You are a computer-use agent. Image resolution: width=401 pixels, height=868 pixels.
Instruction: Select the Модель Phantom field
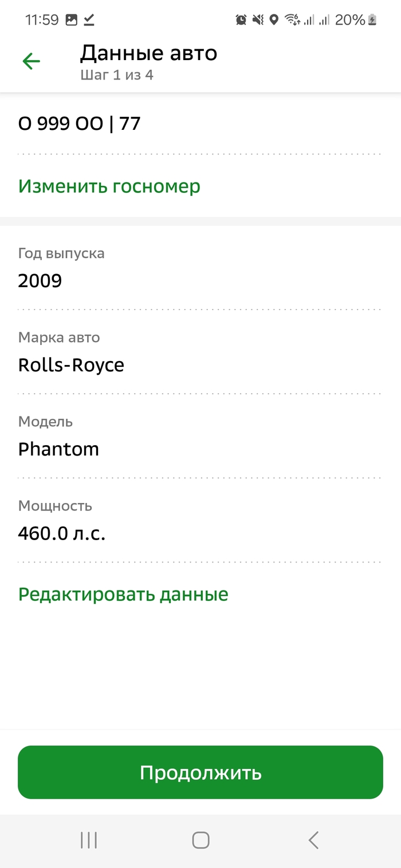pos(200,437)
